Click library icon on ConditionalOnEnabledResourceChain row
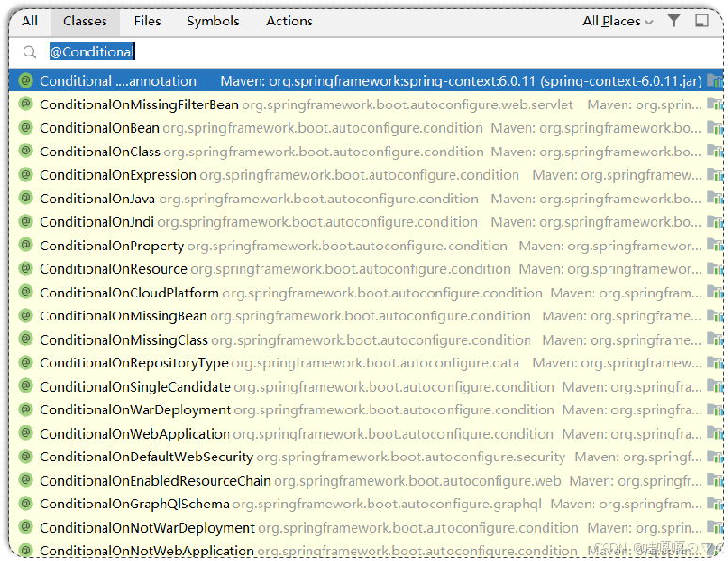This screenshot has width=728, height=561. click(715, 480)
